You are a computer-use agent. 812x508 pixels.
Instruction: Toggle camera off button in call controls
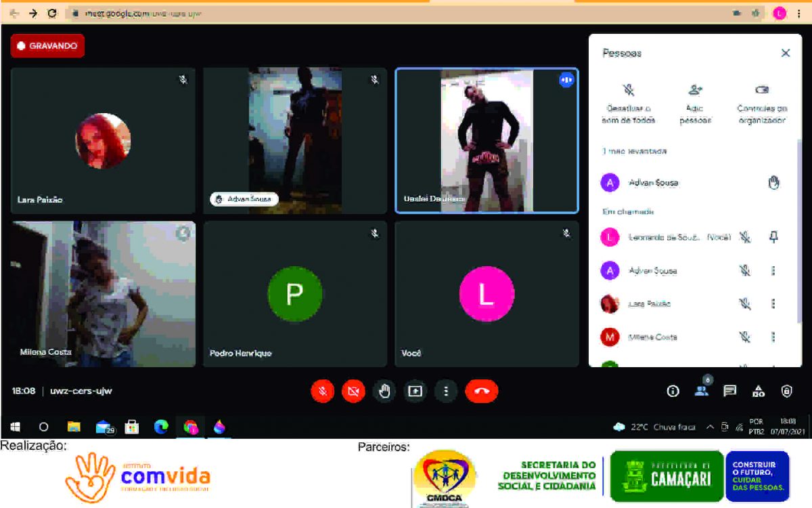tap(353, 391)
